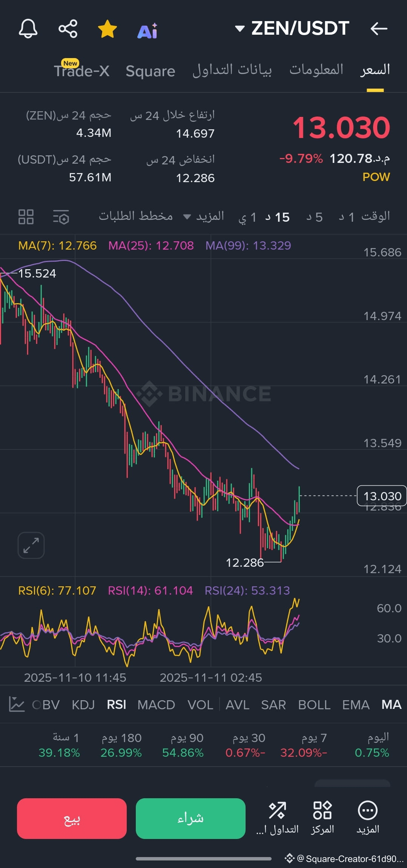Image resolution: width=407 pixels, height=868 pixels.
Task: Tap the 24h high value 14.697
Action: [x=195, y=133]
